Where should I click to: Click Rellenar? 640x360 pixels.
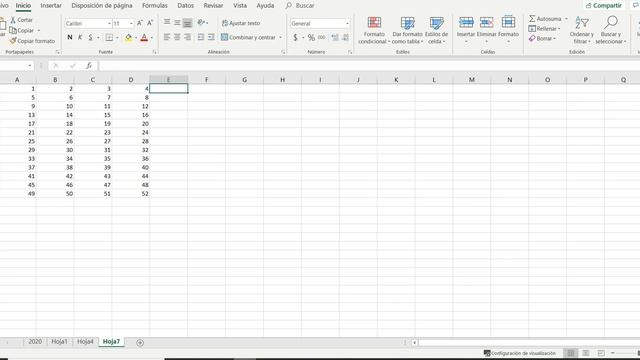tap(544, 29)
